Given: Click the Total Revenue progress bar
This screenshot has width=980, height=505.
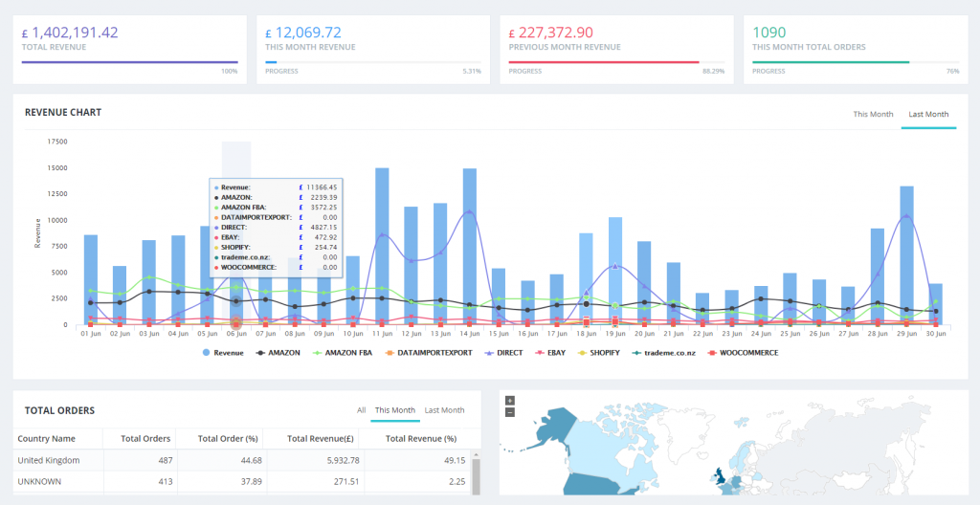Looking at the screenshot, I should [130, 62].
